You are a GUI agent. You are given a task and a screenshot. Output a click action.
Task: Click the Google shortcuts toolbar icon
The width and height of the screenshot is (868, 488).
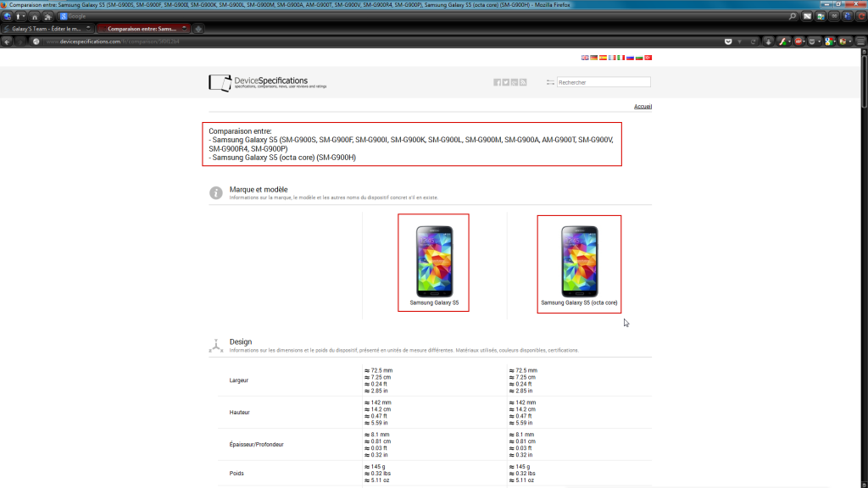(829, 42)
